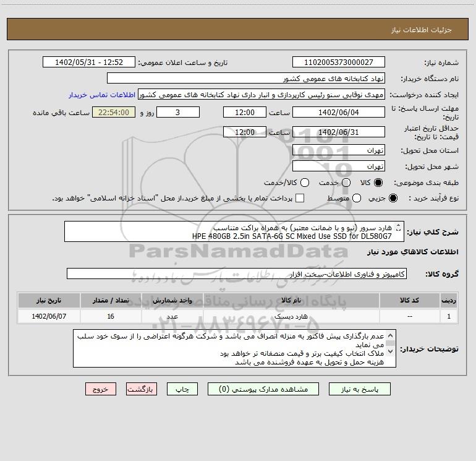The image size is (476, 461).
Task: Click the need number field 1102005373000027
Action: tap(339, 62)
